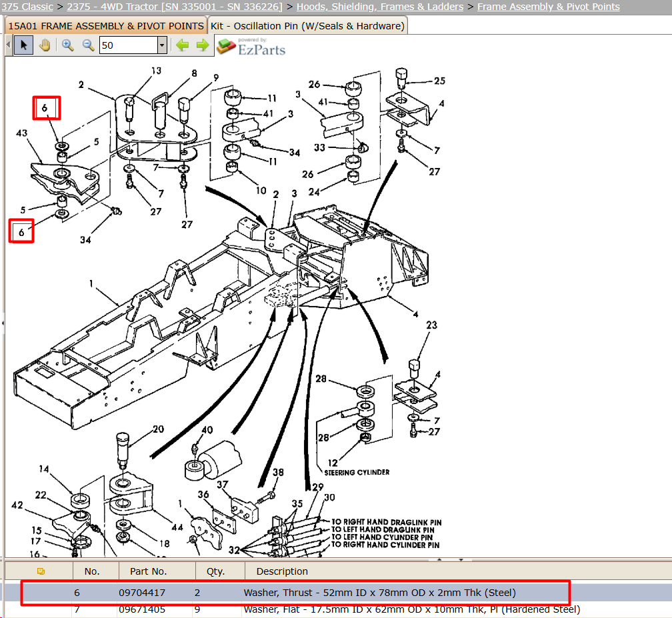Open Frame Assembly & Pivot Points breadcrumb
Screen dimensions: 672x618
(548, 7)
